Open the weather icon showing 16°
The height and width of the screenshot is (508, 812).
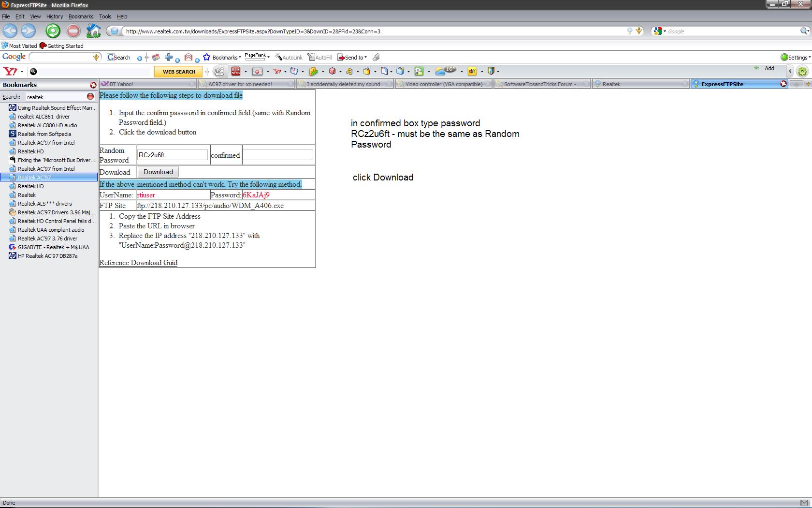[445, 71]
